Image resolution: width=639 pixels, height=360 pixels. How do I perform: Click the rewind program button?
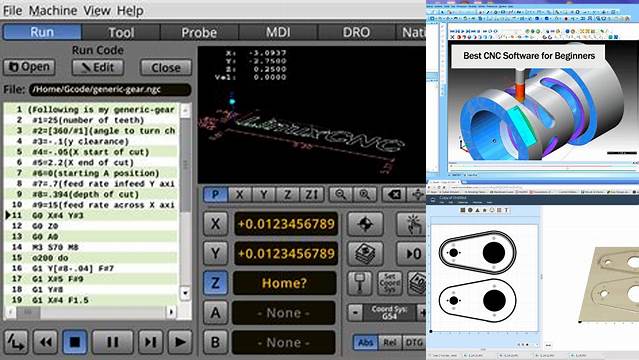pyautogui.click(x=45, y=342)
